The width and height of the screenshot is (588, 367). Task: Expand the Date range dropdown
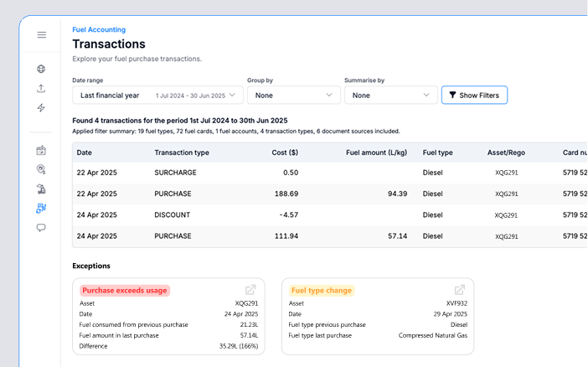[x=157, y=96]
